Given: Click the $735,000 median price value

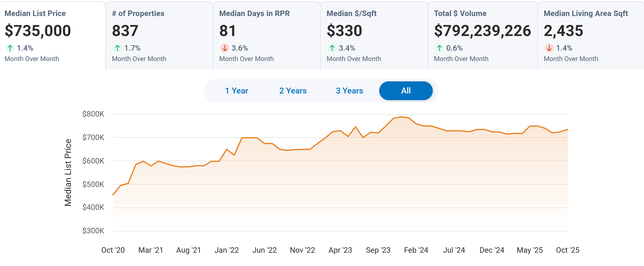Looking at the screenshot, I should [38, 31].
